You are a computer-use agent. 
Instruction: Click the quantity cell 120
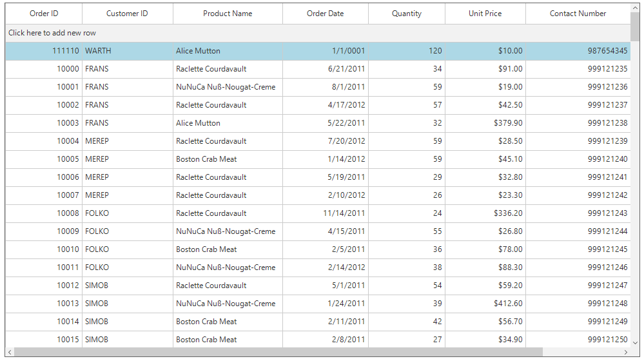coord(407,51)
